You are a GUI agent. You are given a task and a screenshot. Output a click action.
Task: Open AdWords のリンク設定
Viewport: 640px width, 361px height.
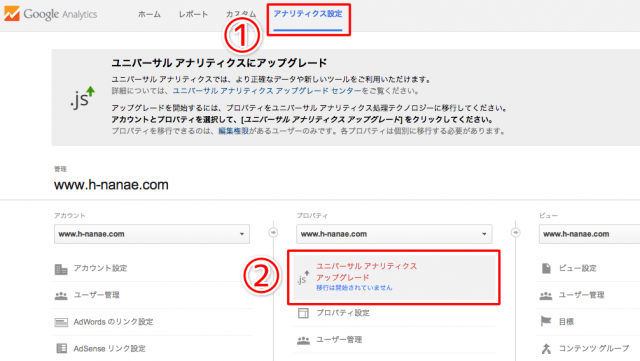point(113,322)
